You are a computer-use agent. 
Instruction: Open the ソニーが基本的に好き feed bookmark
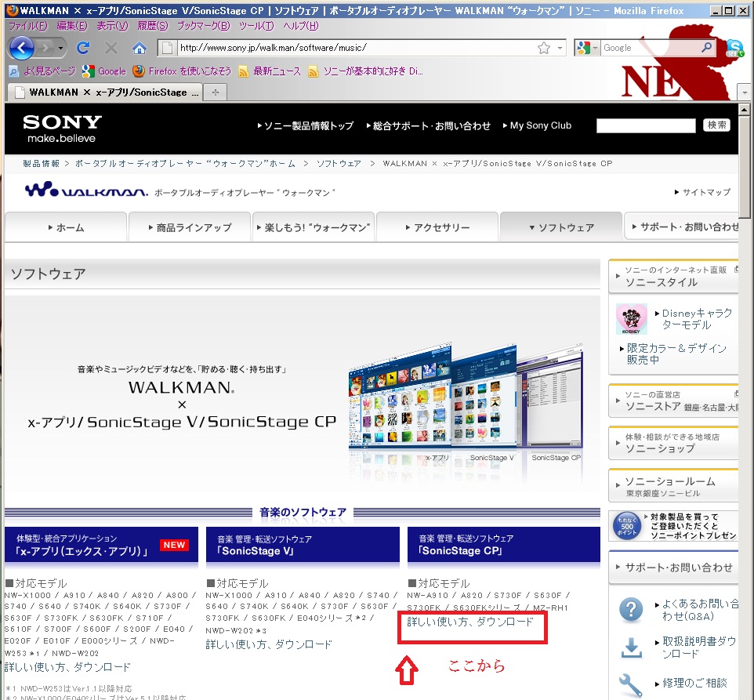point(365,71)
